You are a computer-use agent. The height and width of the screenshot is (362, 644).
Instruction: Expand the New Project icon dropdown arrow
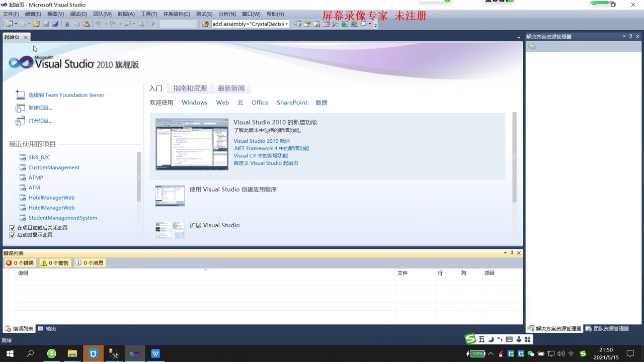16,24
